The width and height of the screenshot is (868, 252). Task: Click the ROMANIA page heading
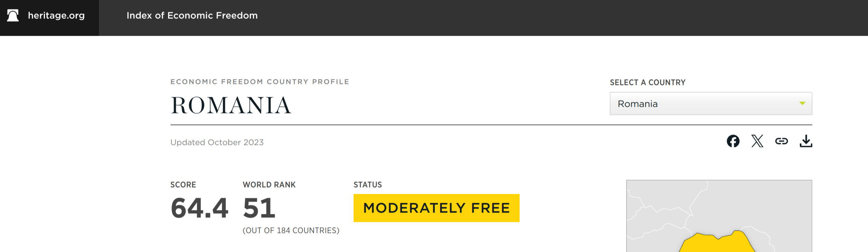point(231,105)
